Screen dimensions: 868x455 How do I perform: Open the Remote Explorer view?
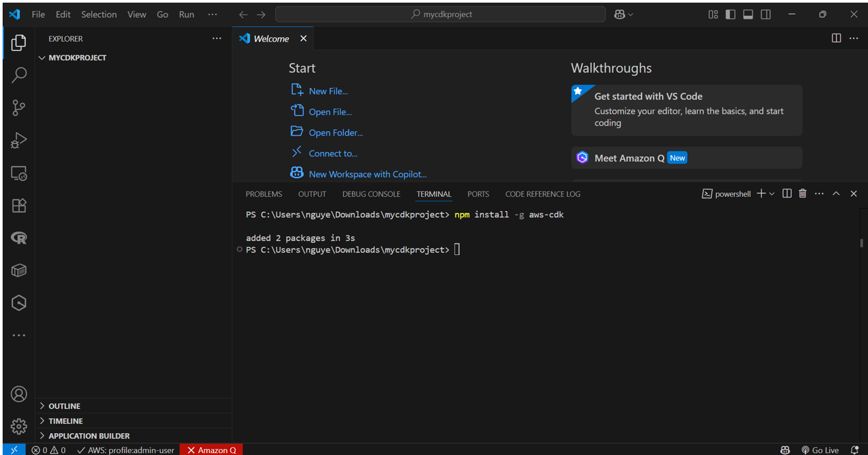[18, 172]
